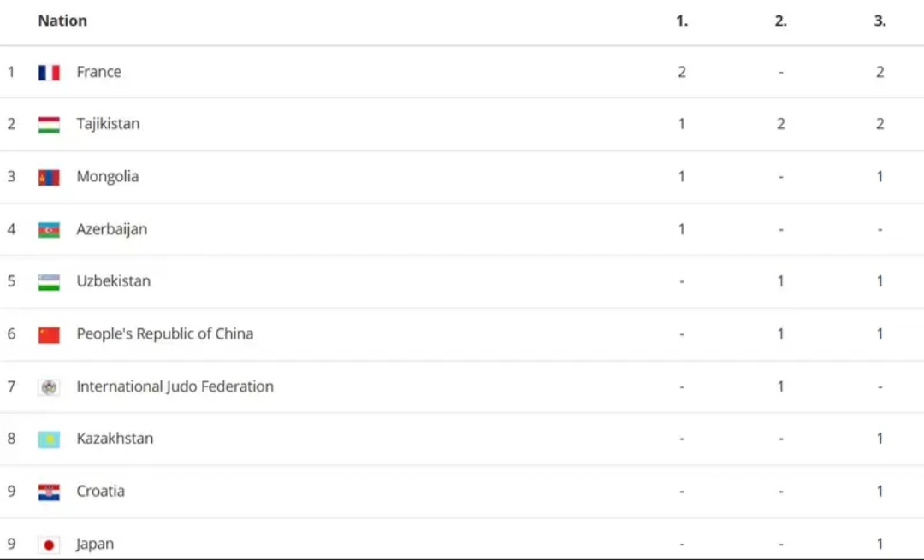This screenshot has width=924, height=560.
Task: Click the People's Republic of China flag
Action: [49, 334]
